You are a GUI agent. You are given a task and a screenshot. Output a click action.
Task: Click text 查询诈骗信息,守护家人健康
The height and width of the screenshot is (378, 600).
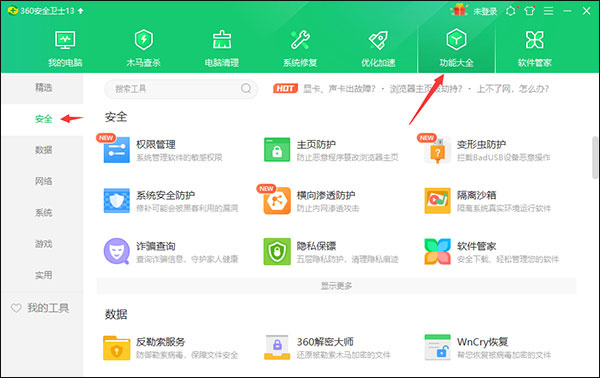[x=187, y=259]
